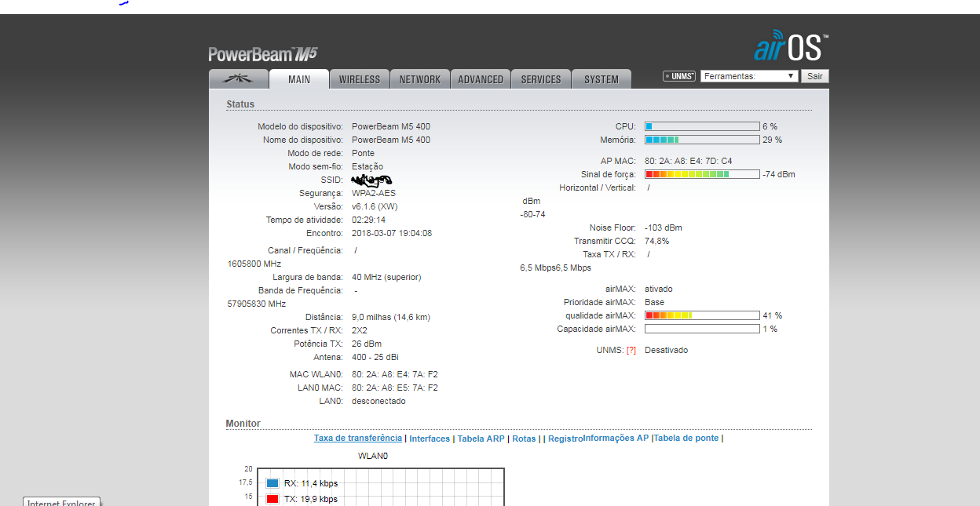Image resolution: width=980 pixels, height=506 pixels.
Task: Click the Antena 400 - 25 dBi value
Action: [375, 357]
